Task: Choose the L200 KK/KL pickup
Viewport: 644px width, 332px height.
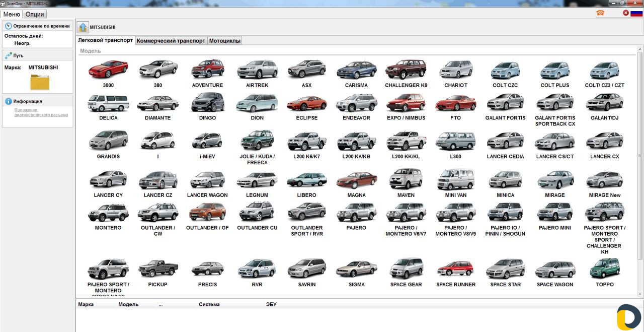Action: (406, 141)
